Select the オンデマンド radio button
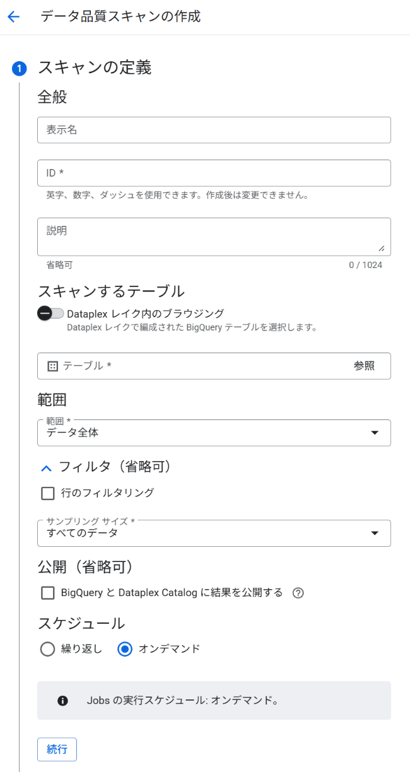The height and width of the screenshot is (772, 410). [x=125, y=649]
